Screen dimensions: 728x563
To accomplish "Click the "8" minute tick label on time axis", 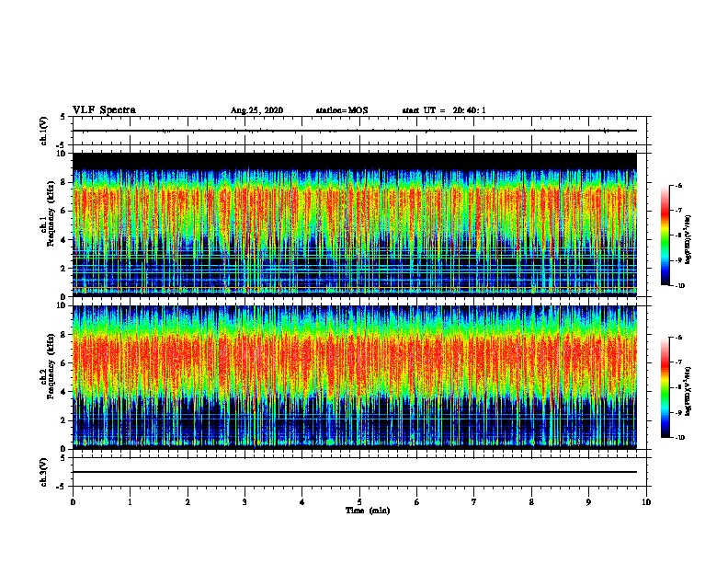I will (531, 502).
